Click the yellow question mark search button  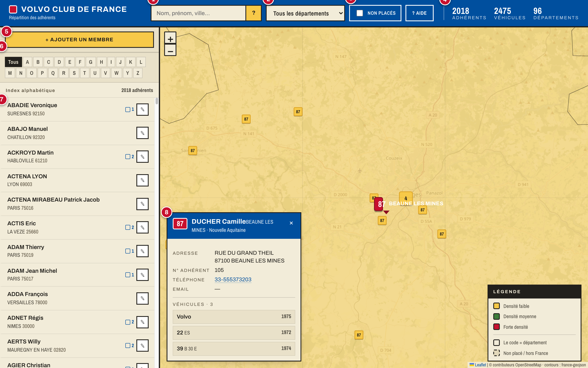(x=253, y=13)
